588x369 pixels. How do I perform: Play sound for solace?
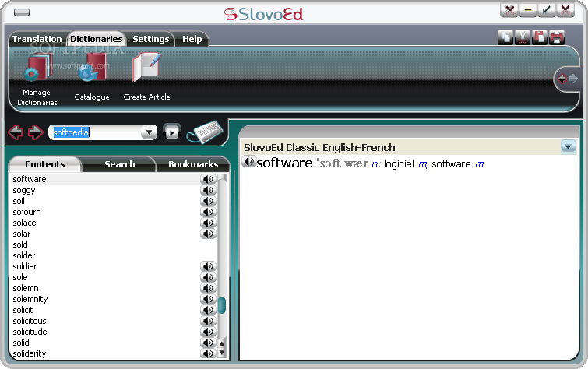click(208, 223)
